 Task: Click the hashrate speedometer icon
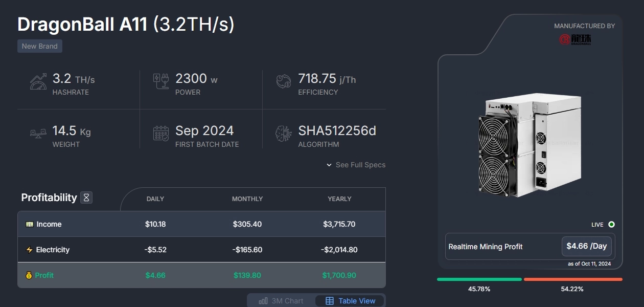[38, 82]
